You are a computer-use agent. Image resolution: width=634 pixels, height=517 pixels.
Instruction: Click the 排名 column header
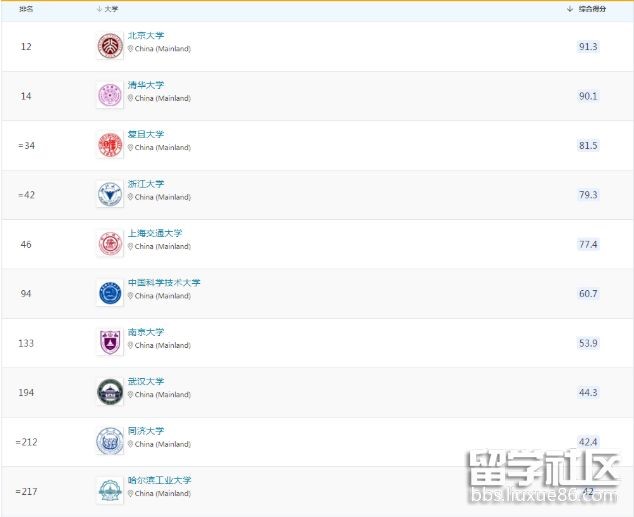(26, 9)
